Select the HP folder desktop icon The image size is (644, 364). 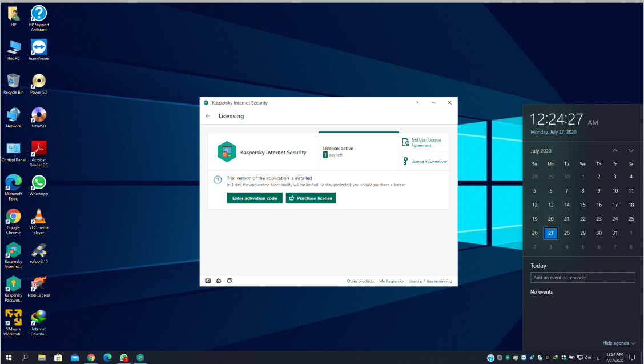coord(14,16)
